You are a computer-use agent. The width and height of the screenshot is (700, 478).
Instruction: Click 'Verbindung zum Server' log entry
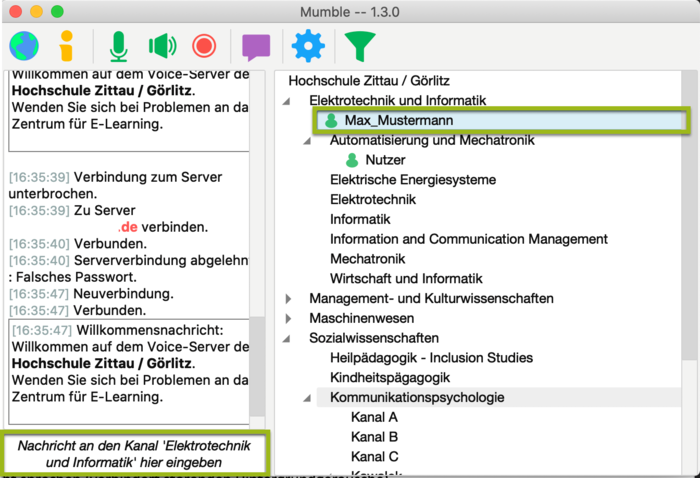point(115,185)
